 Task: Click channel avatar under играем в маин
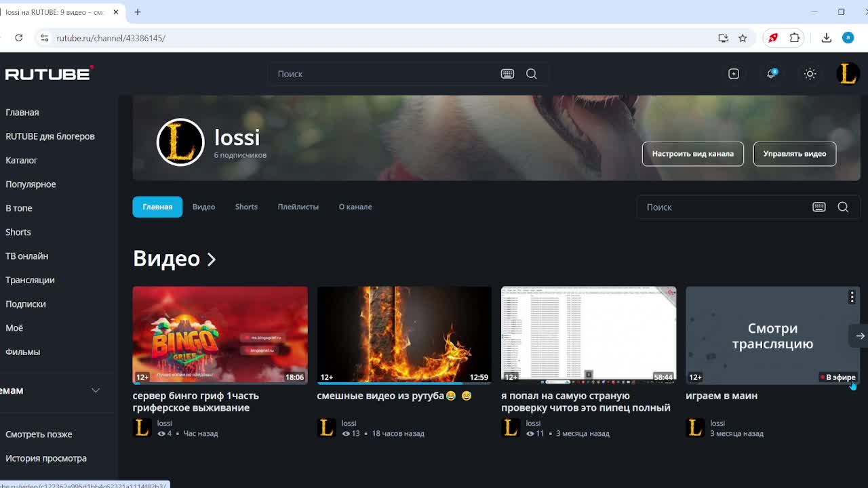(696, 428)
